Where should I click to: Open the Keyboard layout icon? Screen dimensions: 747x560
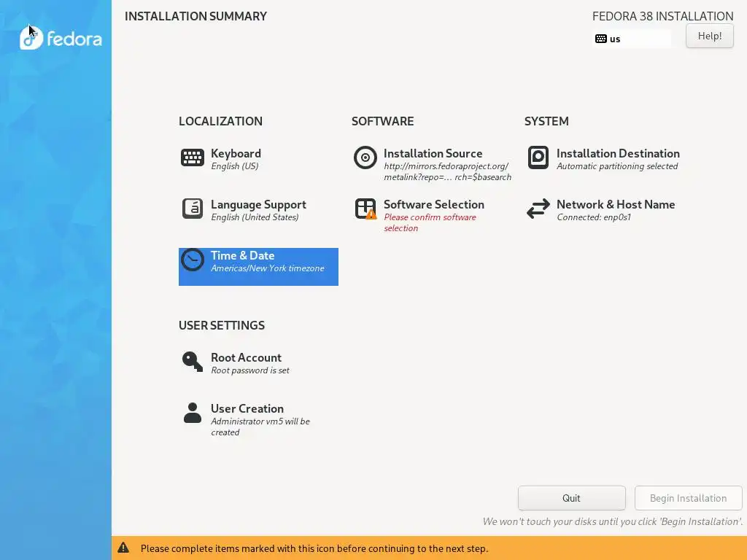[x=193, y=157]
